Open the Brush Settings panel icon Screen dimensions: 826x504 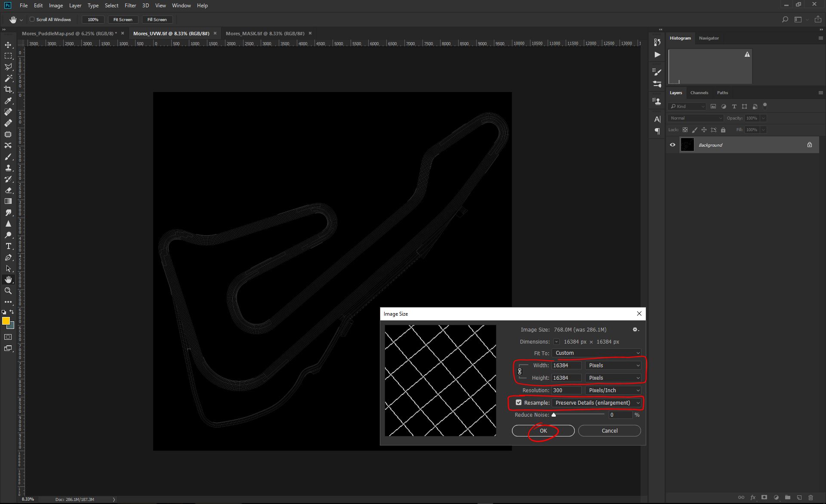pos(657,72)
